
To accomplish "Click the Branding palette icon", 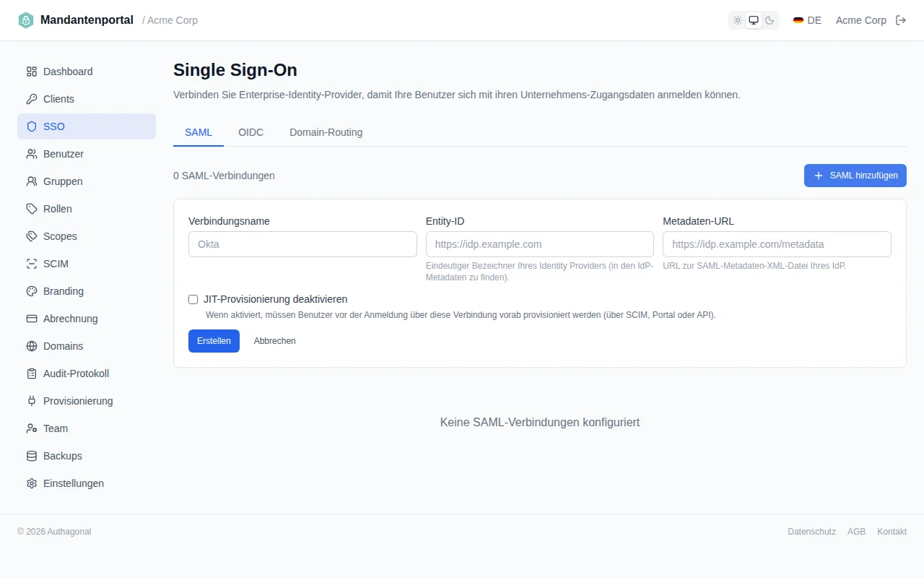I will coord(32,291).
